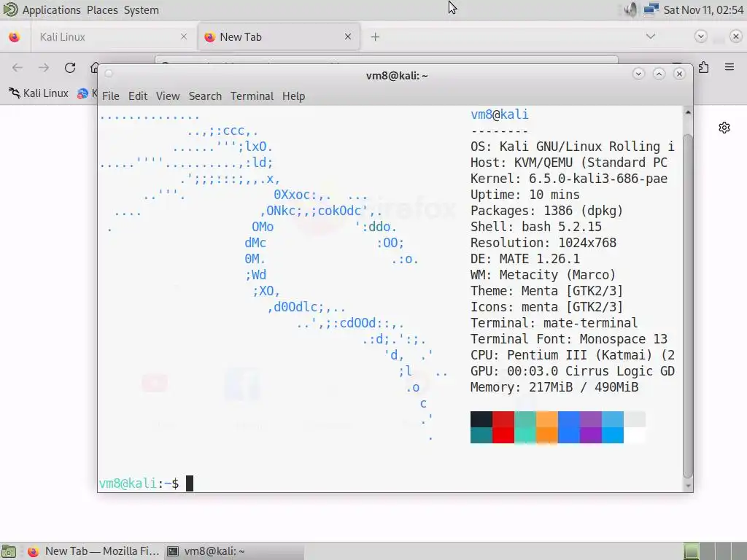Close the Kali Linux tab
Image resolution: width=747 pixels, height=560 pixels.
[183, 36]
